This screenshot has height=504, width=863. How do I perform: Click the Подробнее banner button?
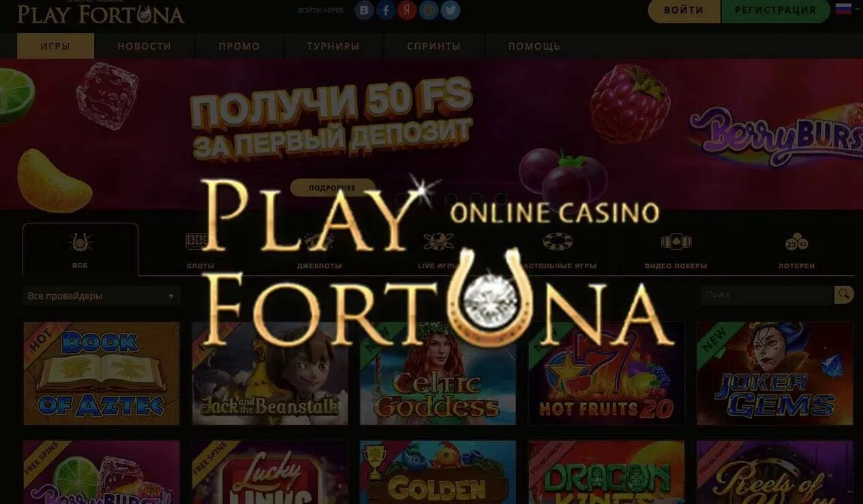tap(332, 187)
